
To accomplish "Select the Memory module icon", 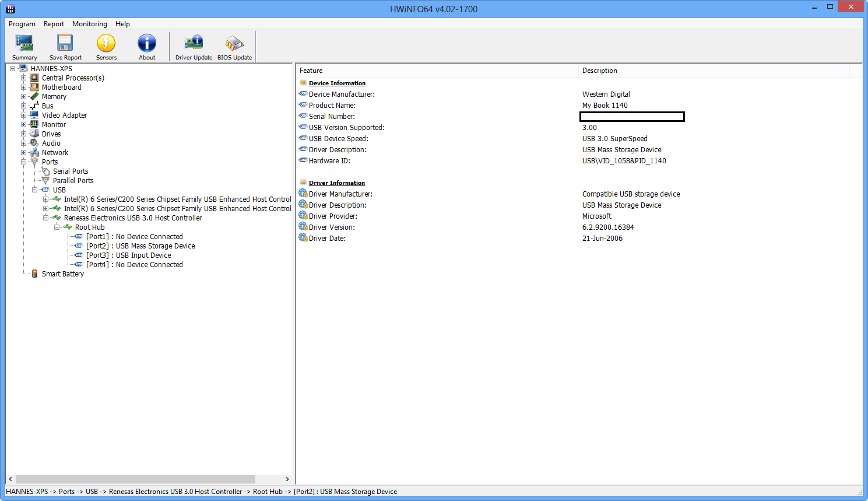I will (34, 96).
